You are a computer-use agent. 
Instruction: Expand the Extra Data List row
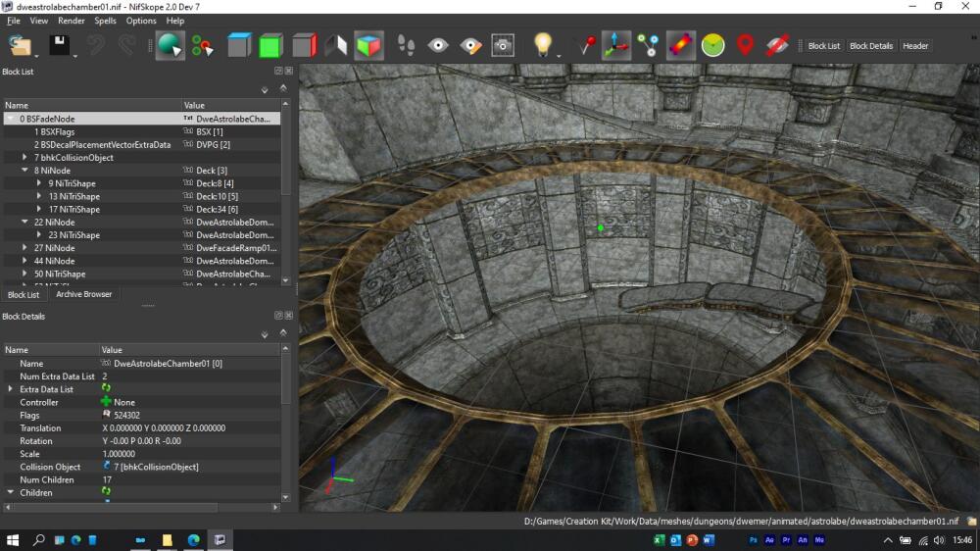point(10,389)
